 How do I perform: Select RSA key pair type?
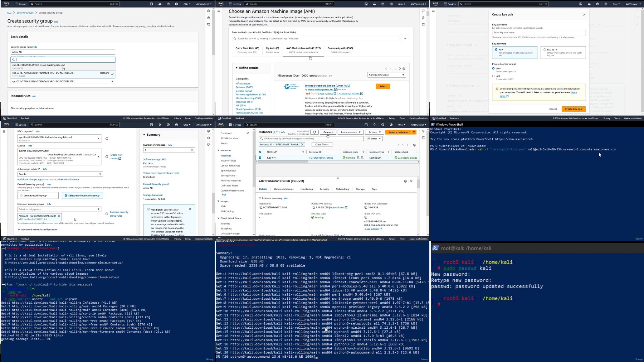coord(496,49)
